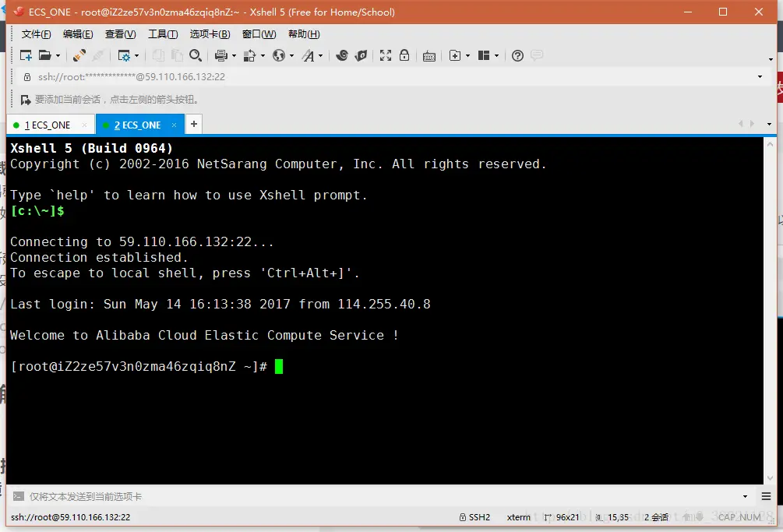Click the Print icon

[221, 55]
